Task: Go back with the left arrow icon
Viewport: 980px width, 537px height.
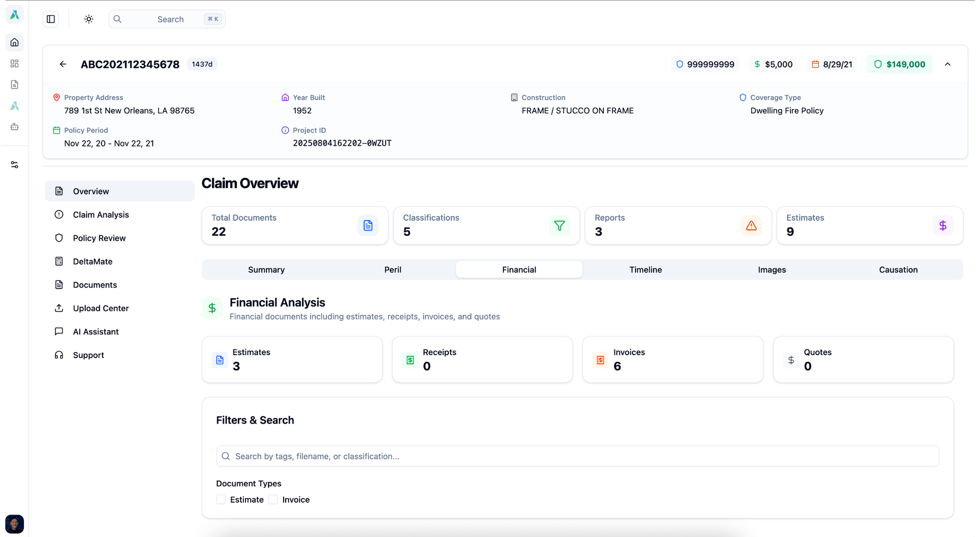Action: coord(63,64)
